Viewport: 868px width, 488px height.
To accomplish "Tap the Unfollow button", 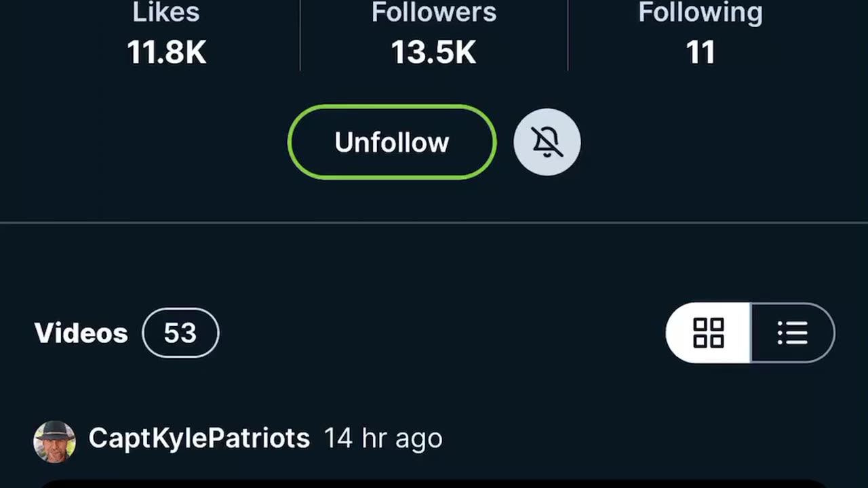I will click(392, 142).
